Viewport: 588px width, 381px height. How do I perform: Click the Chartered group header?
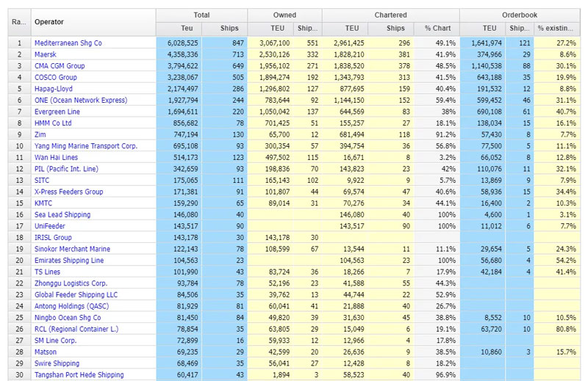tap(390, 15)
